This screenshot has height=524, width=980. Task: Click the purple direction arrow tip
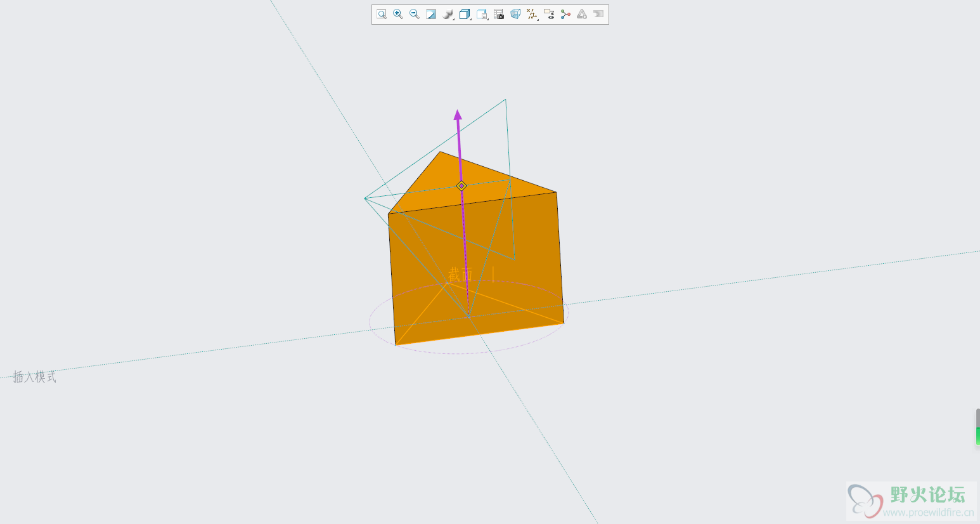(x=458, y=115)
